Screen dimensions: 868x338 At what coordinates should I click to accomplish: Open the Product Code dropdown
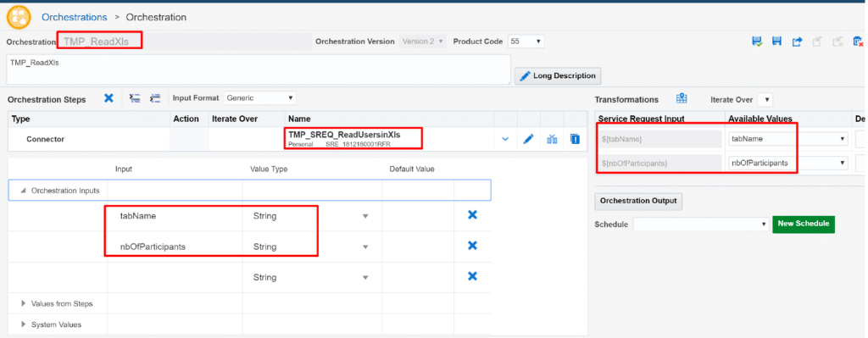pyautogui.click(x=526, y=42)
